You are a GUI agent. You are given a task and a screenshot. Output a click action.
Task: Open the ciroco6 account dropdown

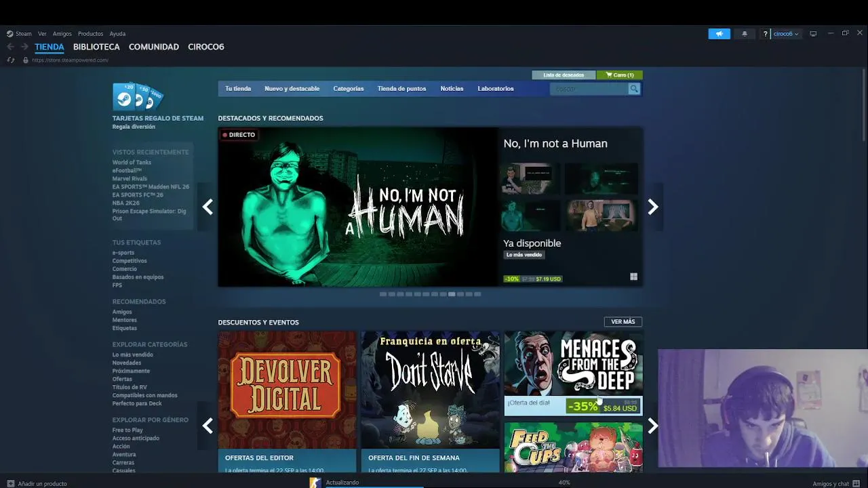click(x=786, y=34)
